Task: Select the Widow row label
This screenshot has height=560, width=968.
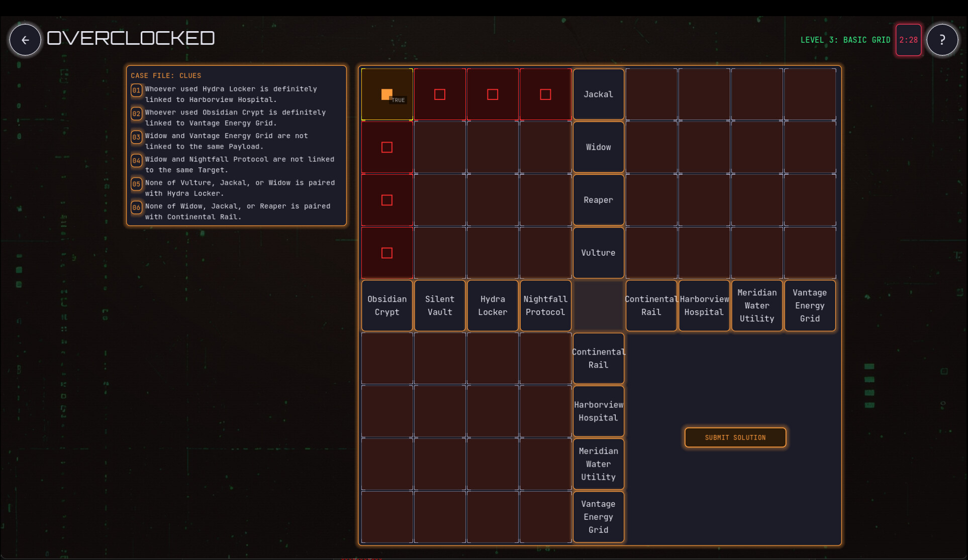Action: click(x=598, y=147)
